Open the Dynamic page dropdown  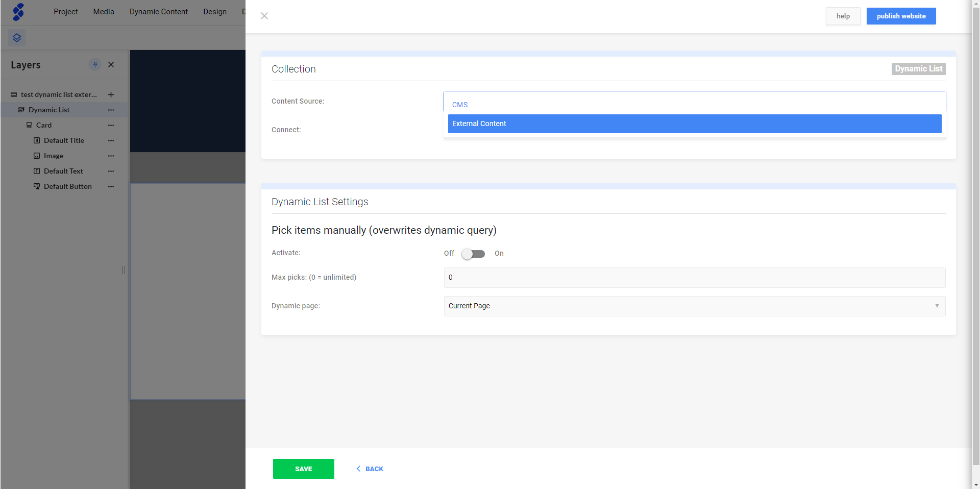point(694,306)
